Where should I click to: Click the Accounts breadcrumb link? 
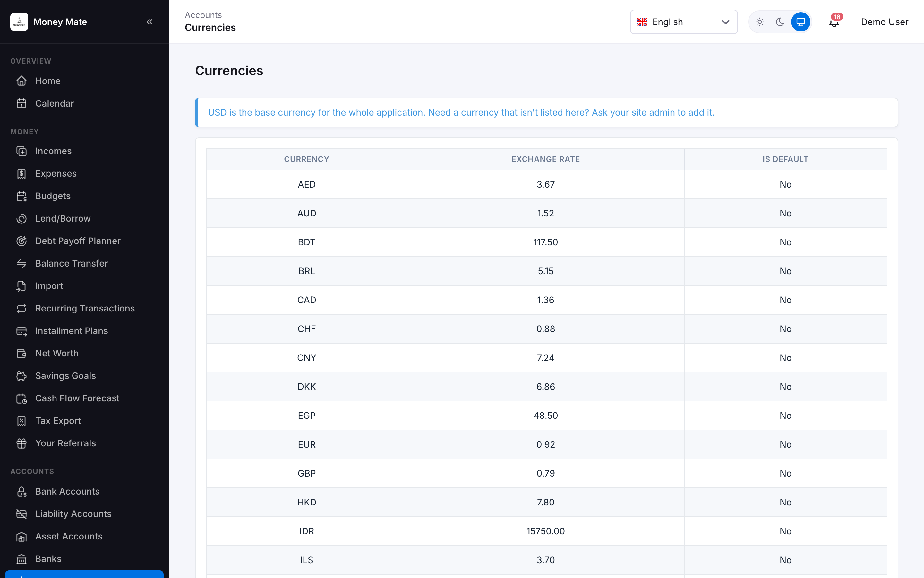tap(203, 15)
